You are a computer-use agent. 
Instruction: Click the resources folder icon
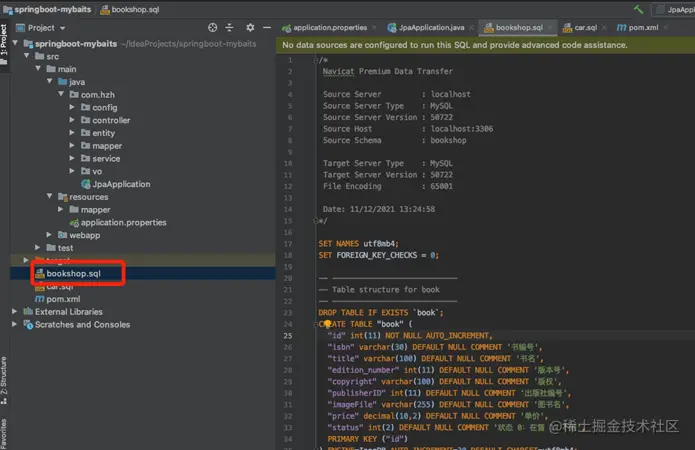pos(62,196)
